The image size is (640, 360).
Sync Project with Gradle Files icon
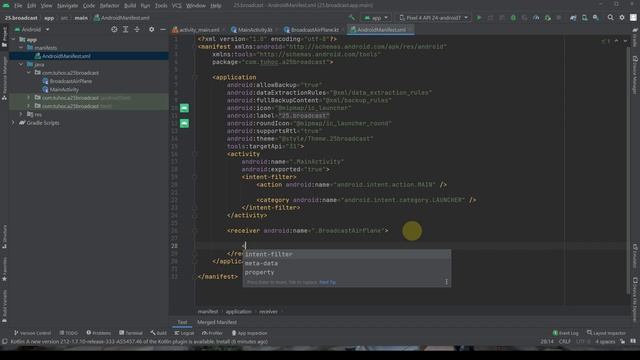573,18
